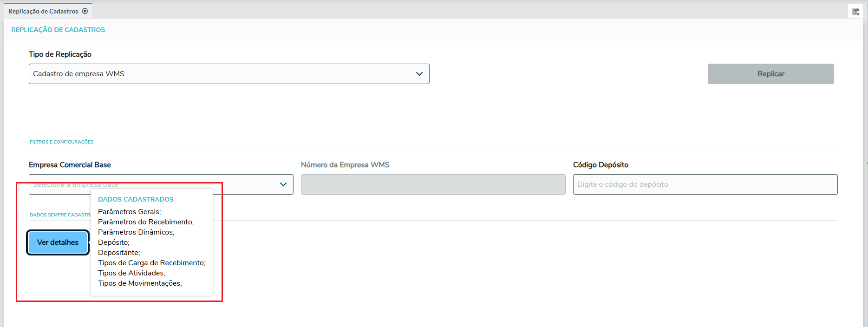Click Tipos de Carga de Recebimento entry
This screenshot has height=327, width=868.
pos(151,263)
